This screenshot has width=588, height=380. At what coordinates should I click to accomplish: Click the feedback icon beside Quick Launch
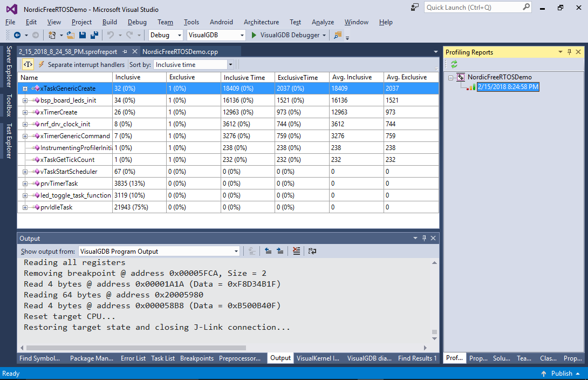(415, 7)
